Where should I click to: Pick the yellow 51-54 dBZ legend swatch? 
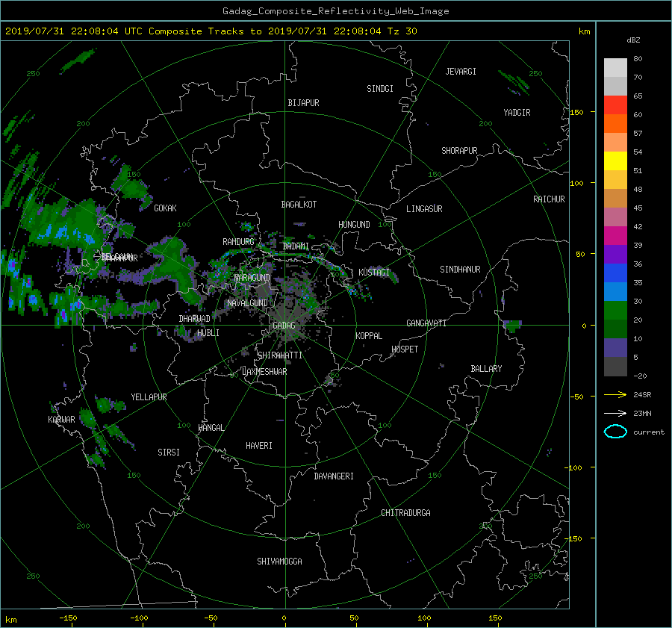[x=615, y=161]
